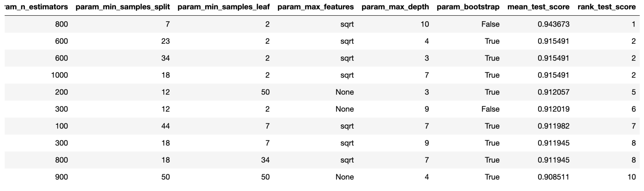This screenshot has height=191, width=644.
Task: Select the param_max_features column header
Action: (x=316, y=8)
